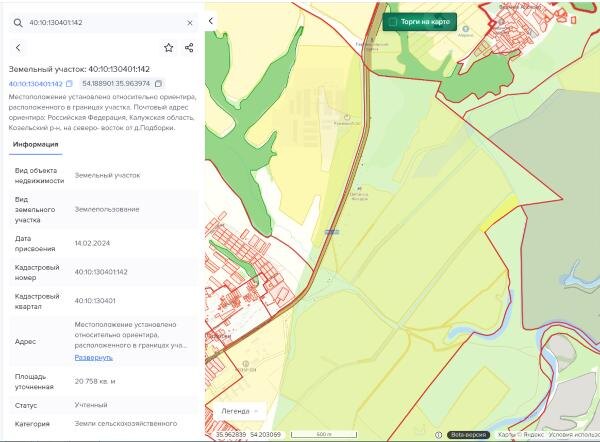Collapse the side panel with chevron

(210, 21)
